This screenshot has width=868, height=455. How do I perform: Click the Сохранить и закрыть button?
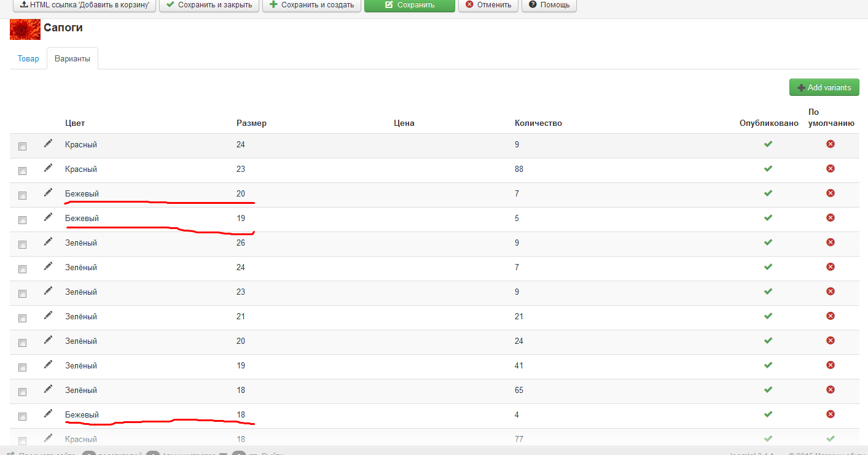pyautogui.click(x=209, y=5)
